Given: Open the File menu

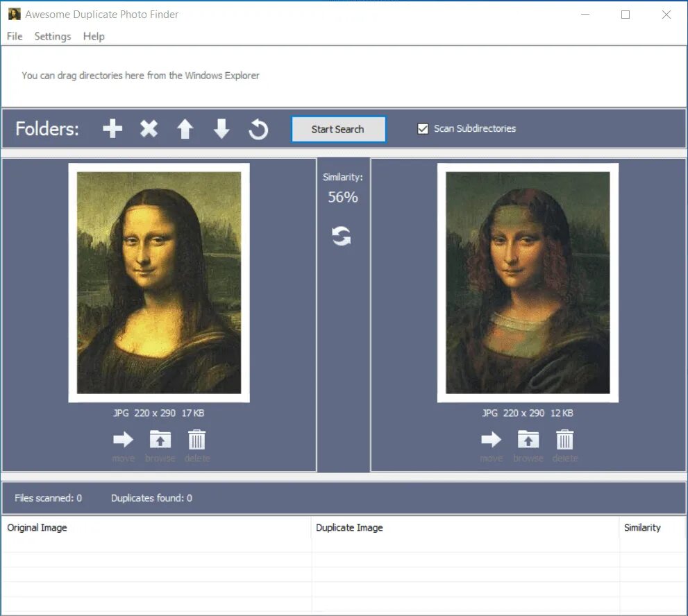Looking at the screenshot, I should 15,36.
